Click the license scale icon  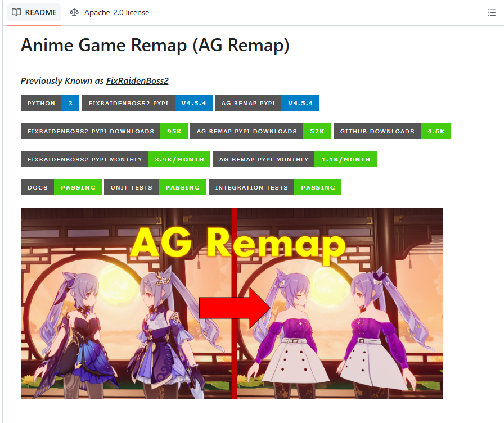point(74,12)
